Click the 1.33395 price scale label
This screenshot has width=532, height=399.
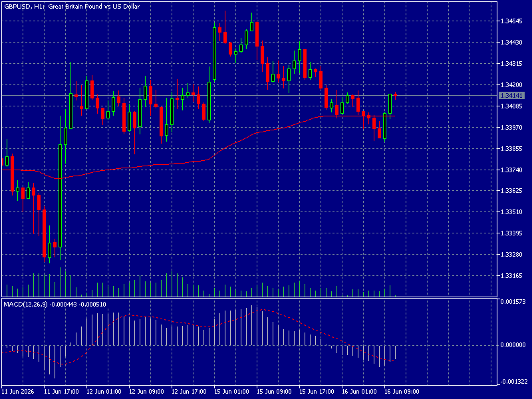pos(511,233)
